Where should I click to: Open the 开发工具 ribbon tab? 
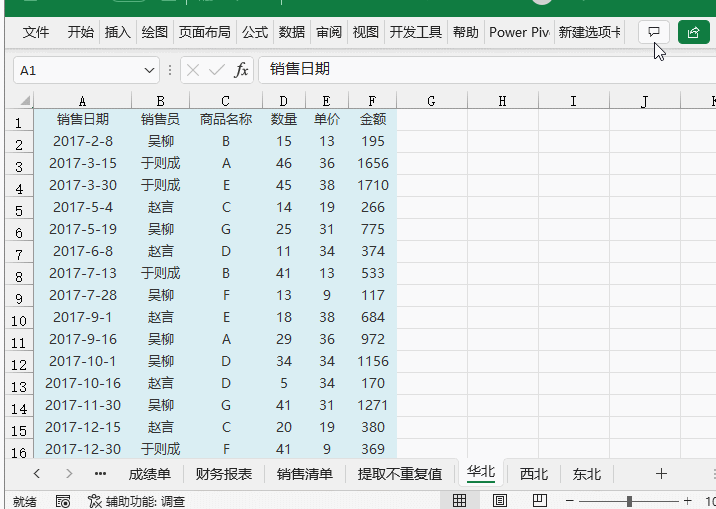click(416, 32)
